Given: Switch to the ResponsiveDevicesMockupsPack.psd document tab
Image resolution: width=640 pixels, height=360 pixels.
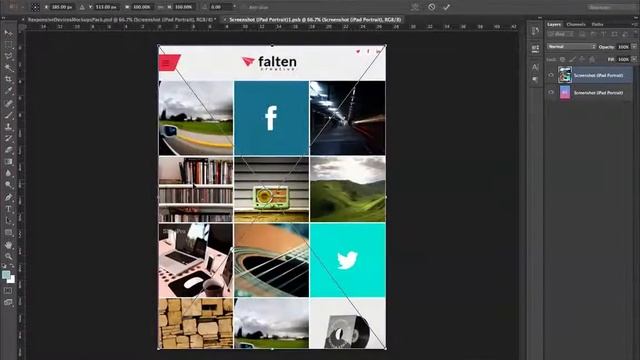Looking at the screenshot, I should point(122,20).
